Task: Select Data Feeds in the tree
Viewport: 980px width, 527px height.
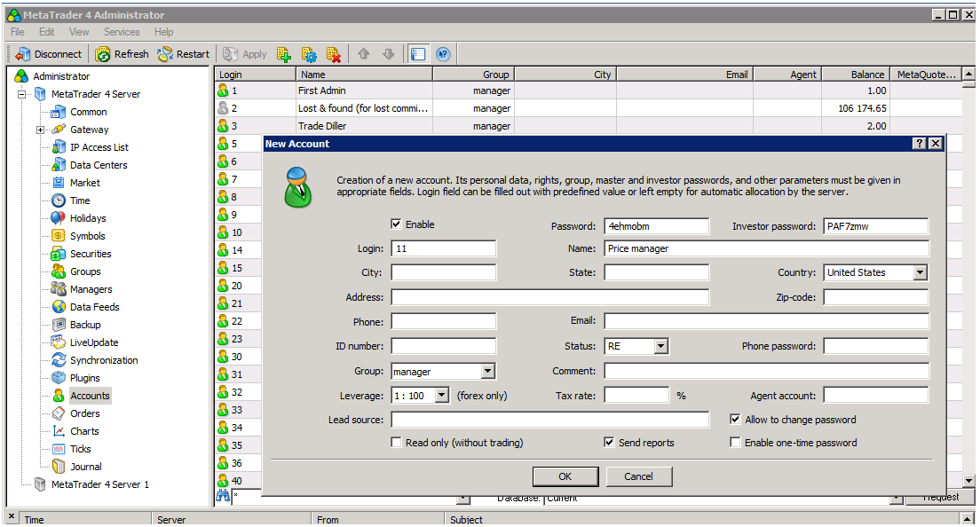Action: click(94, 307)
